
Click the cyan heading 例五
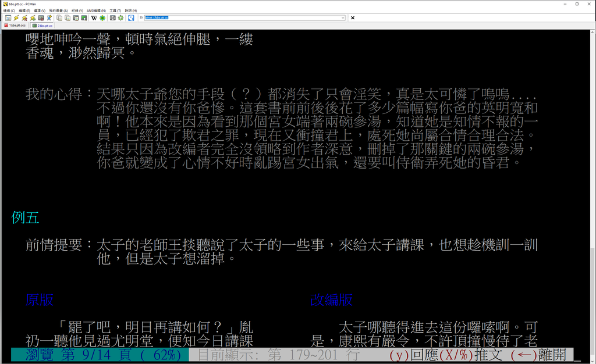(26, 217)
